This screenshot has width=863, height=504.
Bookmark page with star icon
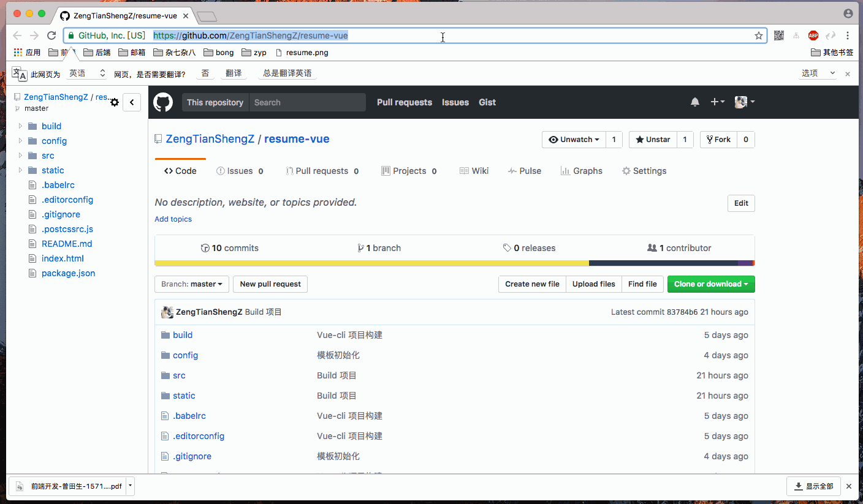pyautogui.click(x=759, y=36)
